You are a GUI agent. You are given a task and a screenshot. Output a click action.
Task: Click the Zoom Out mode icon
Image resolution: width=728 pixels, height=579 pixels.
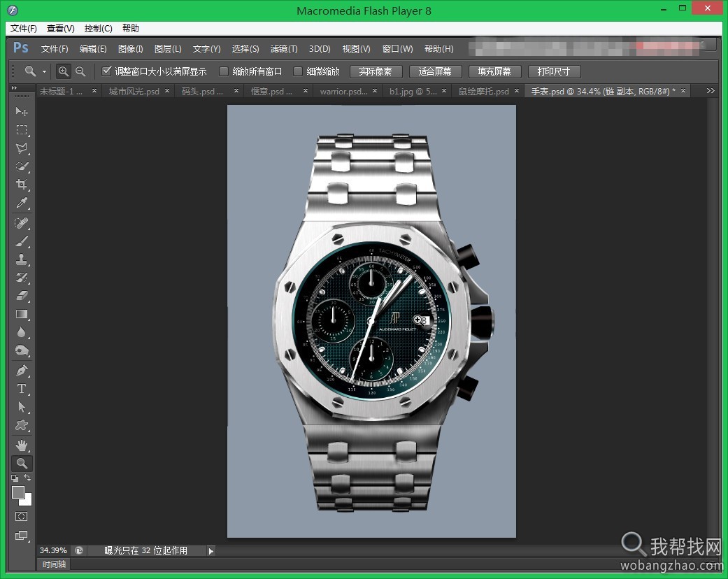click(80, 71)
